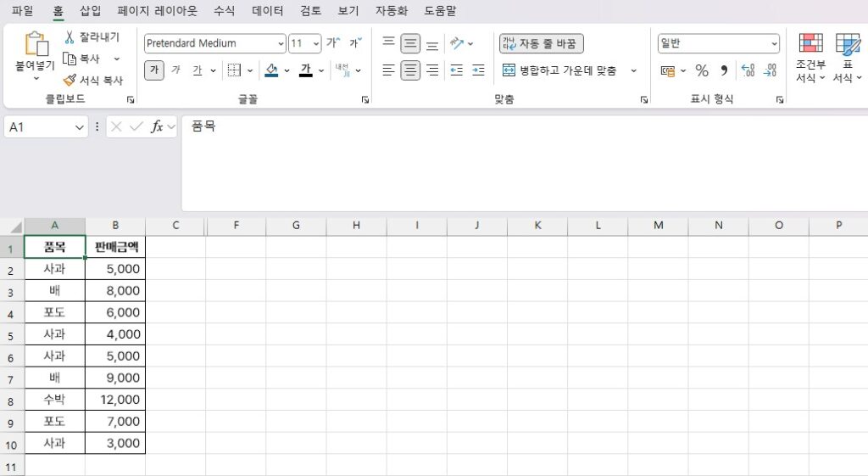Open Conditional Formatting (조건부 서식)
The width and height of the screenshot is (868, 476).
(810, 59)
